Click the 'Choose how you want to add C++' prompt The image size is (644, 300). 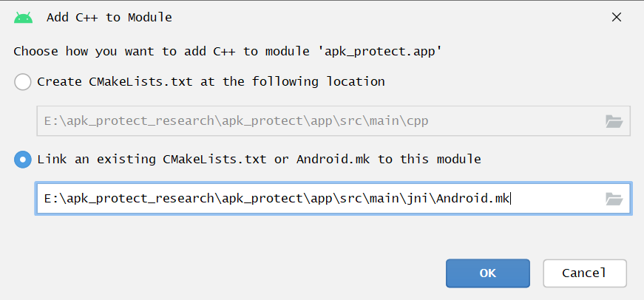point(148,52)
